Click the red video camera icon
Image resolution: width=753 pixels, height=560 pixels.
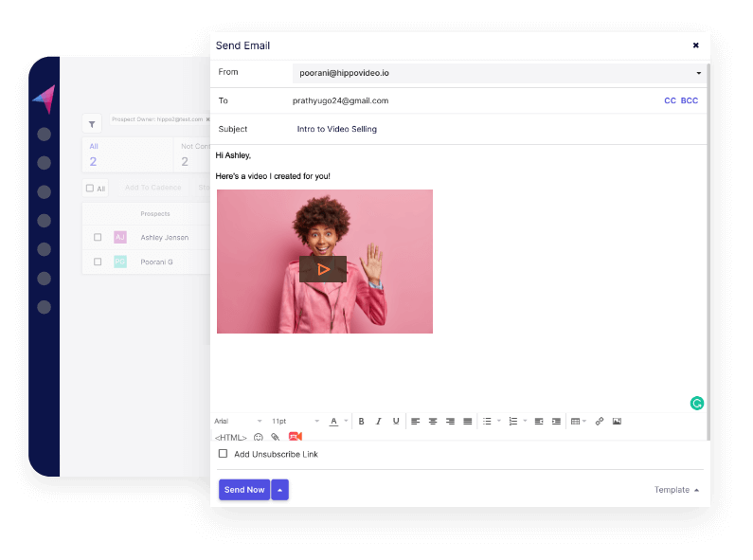tap(295, 437)
